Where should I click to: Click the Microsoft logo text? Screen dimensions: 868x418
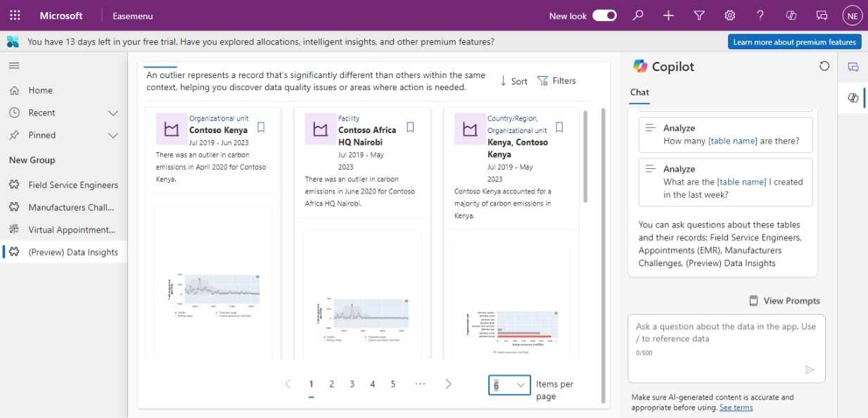[61, 15]
